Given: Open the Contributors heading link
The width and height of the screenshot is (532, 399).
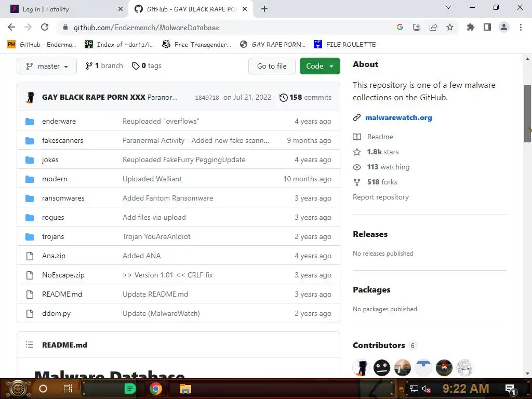Looking at the screenshot, I should click(x=379, y=345).
